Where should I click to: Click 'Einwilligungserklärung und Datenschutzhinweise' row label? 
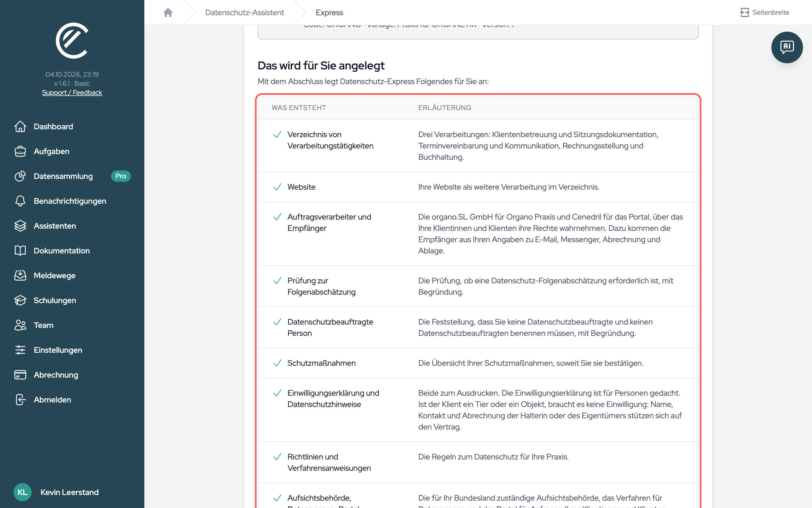[x=333, y=398]
